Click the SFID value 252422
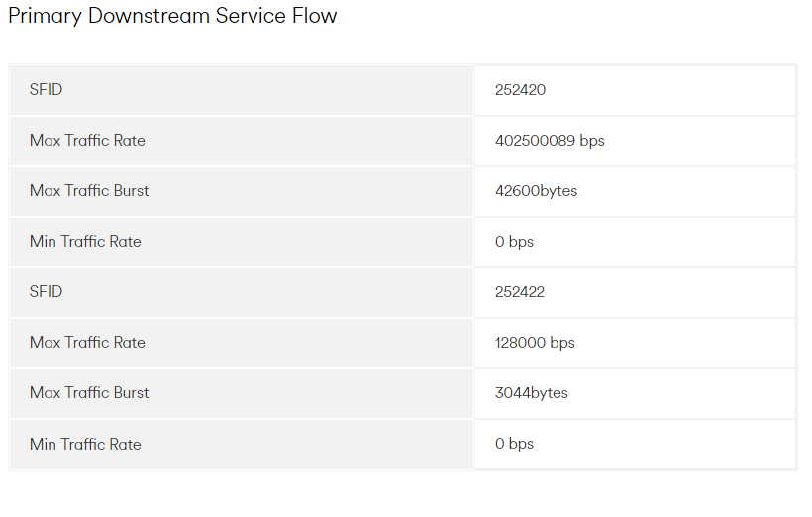812x517 pixels. (520, 292)
